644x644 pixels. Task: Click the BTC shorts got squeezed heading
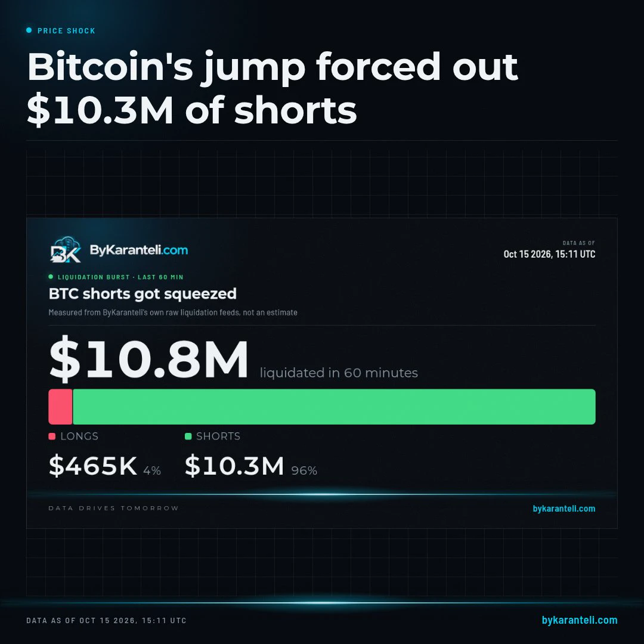pyautogui.click(x=143, y=294)
